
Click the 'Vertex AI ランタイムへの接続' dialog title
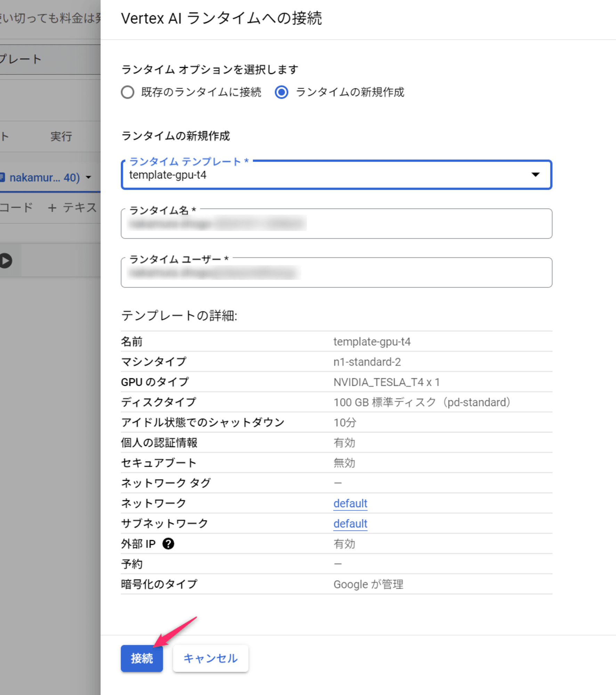point(221,18)
